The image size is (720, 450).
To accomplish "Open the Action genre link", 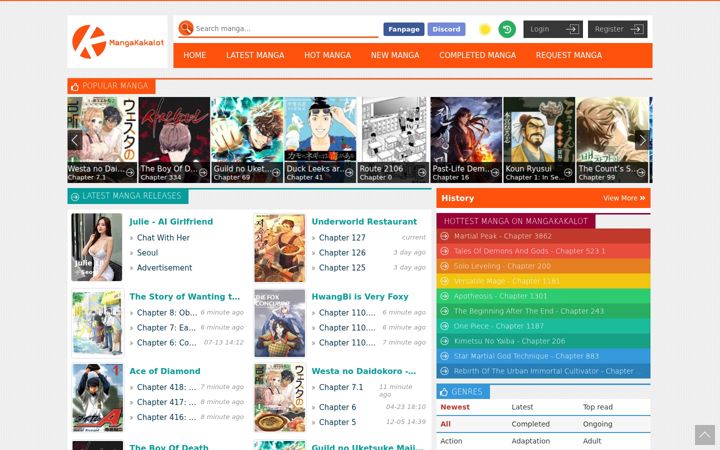I will tap(451, 441).
